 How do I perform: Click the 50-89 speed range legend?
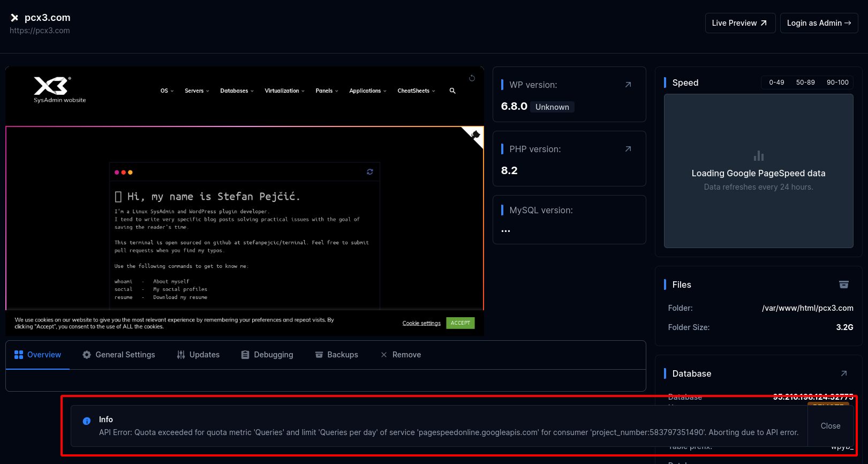pos(805,83)
